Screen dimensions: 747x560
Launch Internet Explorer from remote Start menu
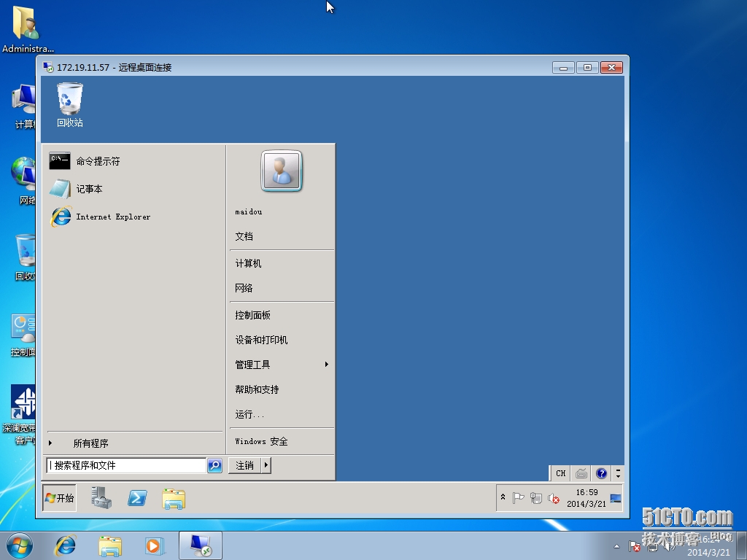click(x=101, y=217)
